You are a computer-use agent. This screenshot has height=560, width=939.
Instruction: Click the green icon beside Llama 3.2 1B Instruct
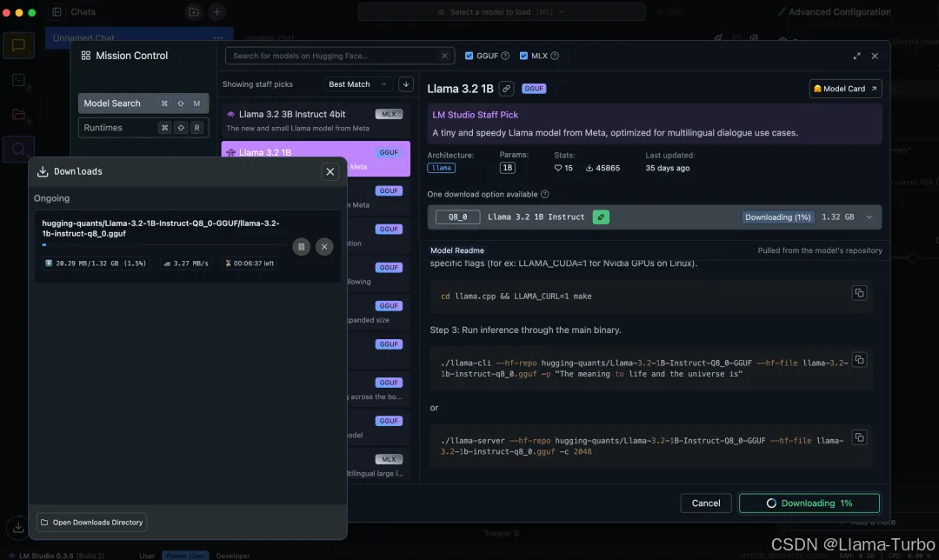[x=601, y=217]
